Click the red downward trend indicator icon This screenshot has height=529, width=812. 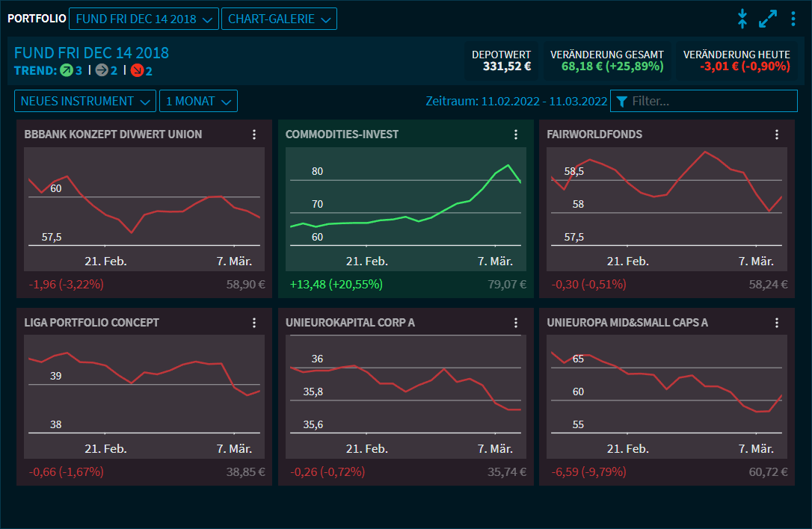click(x=137, y=71)
